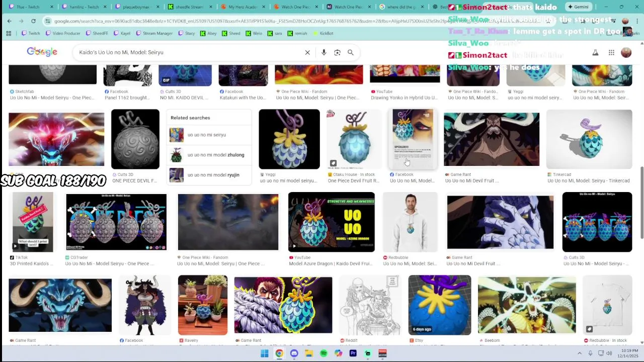Switch to the plaqueboymax tab
Image resolution: width=644 pixels, height=362 pixels.
click(132, 7)
